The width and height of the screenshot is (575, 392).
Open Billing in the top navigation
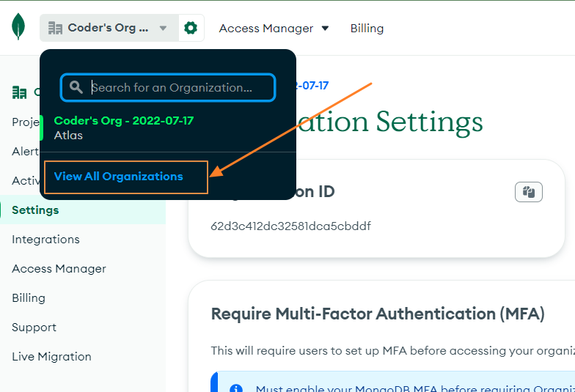coord(367,28)
